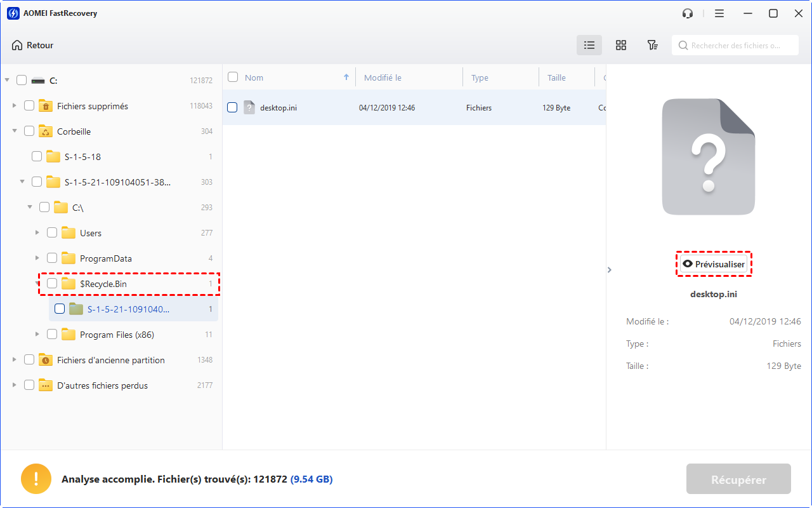Open the hamburger menu in the title bar
This screenshot has height=508, width=812.
pos(719,13)
